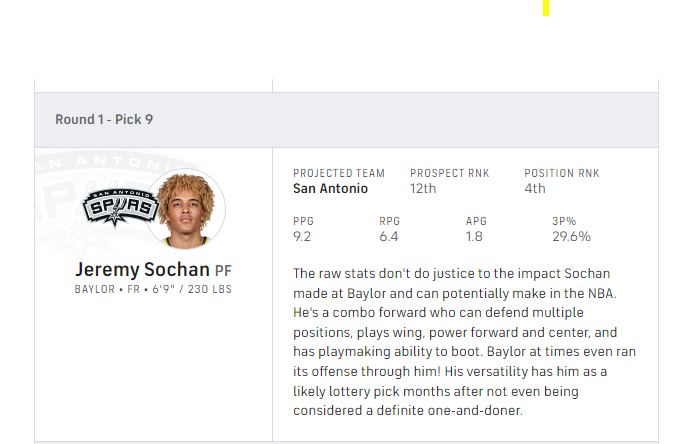Select the Round 1 - Pick 9 header
This screenshot has height=444, width=685.
[104, 120]
